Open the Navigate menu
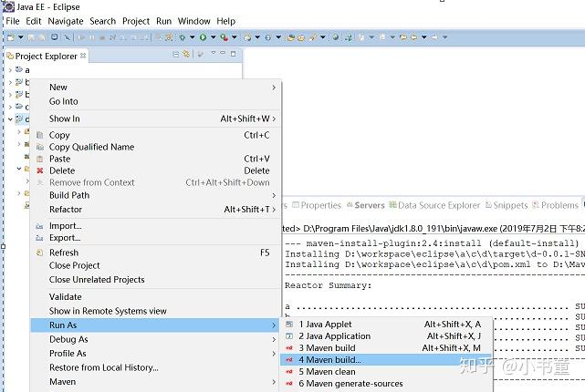This screenshot has height=392, width=585. pos(66,21)
